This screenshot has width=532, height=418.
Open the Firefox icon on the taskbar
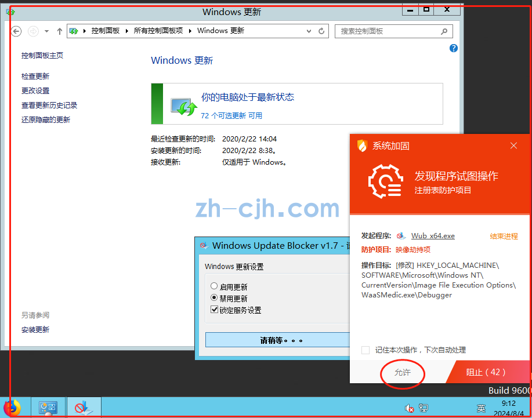[x=12, y=408]
